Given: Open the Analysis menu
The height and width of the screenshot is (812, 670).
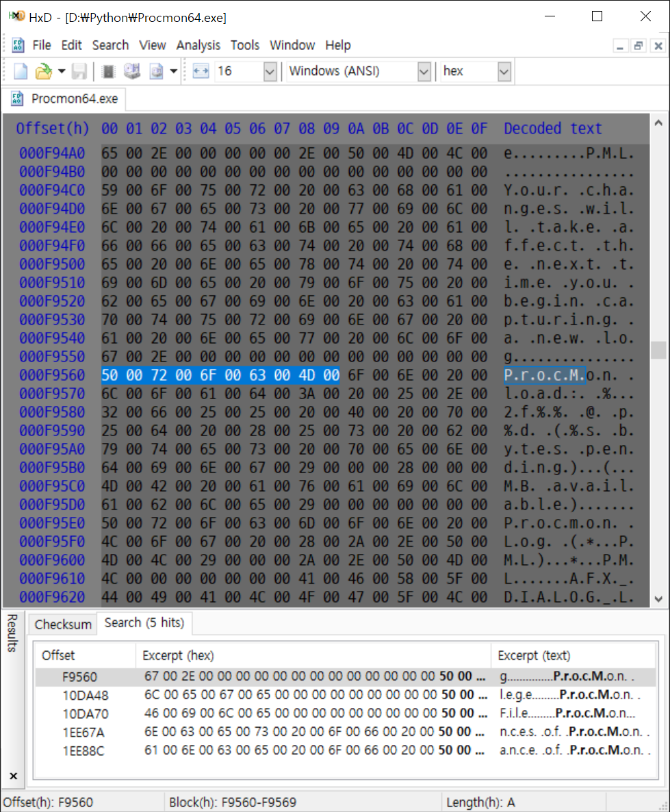Looking at the screenshot, I should 198,45.
